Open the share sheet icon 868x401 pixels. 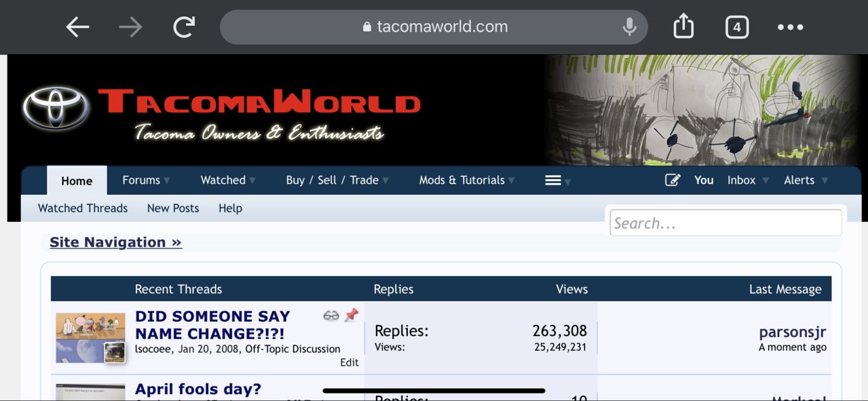(683, 26)
